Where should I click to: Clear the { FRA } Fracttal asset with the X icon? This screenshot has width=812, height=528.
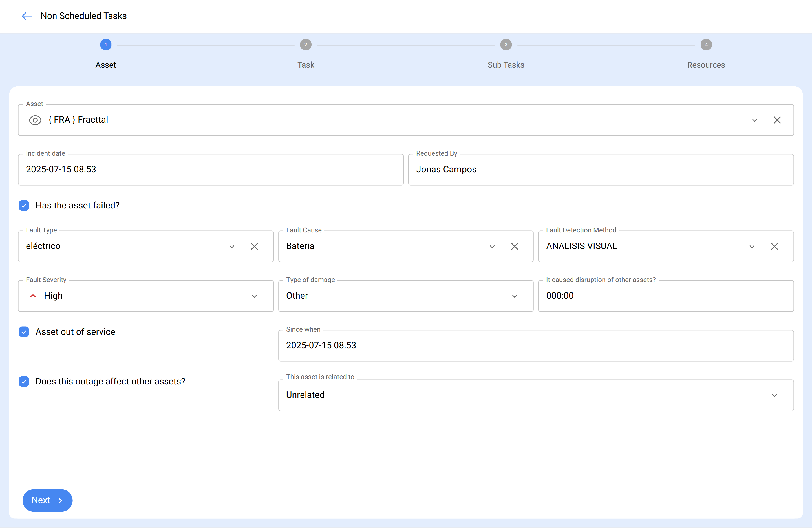click(x=777, y=120)
